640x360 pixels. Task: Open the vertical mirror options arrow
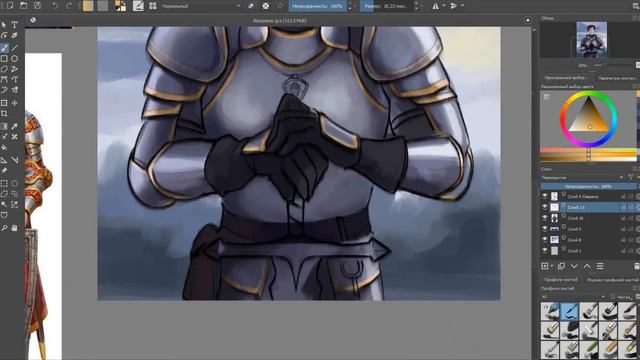(462, 6)
